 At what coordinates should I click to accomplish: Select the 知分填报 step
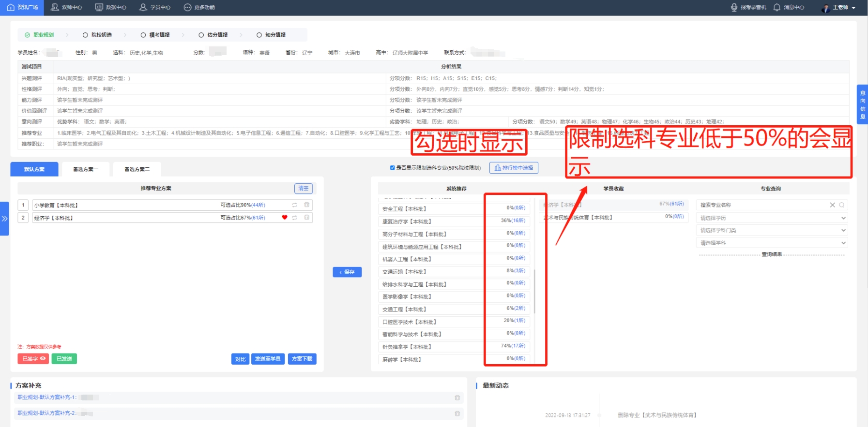[x=271, y=35]
